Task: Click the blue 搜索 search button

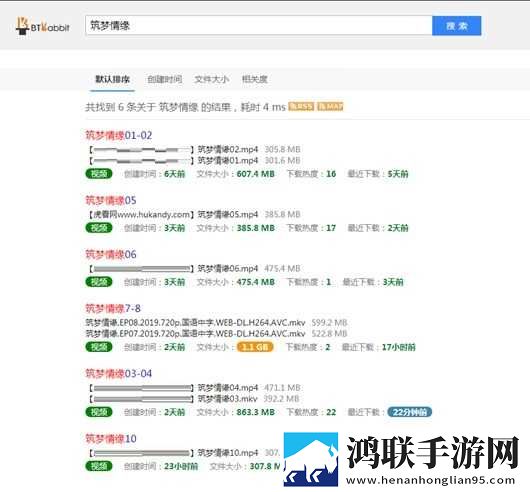Action: coord(456,25)
